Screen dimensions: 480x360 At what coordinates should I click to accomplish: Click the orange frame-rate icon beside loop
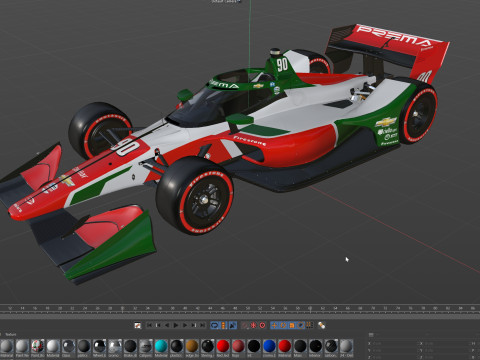tap(223, 325)
